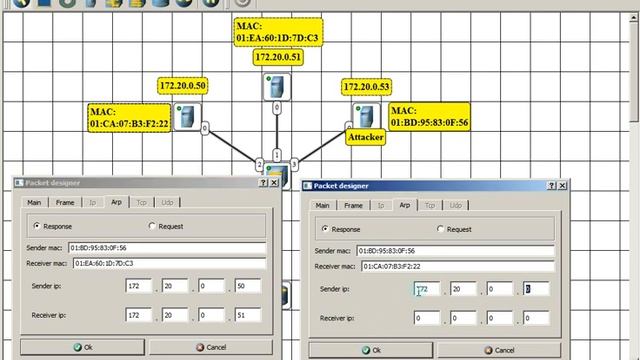Open Tcp tab in right Packet designer

tap(430, 205)
